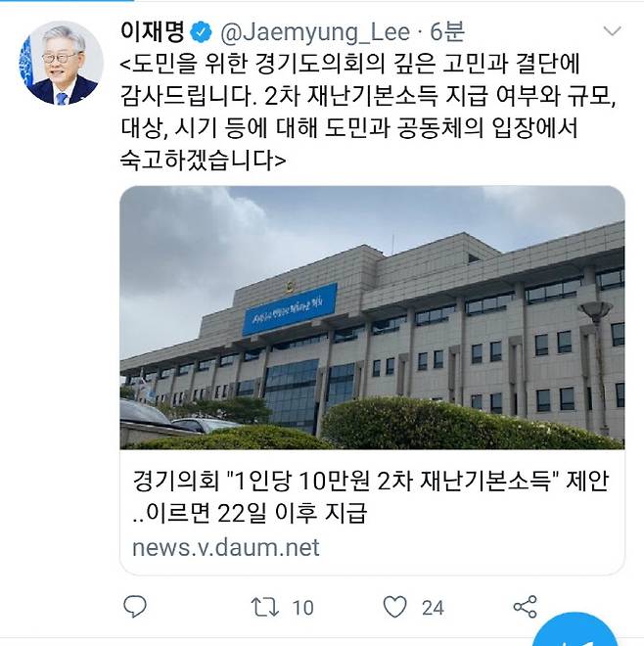Screen dimensions: 644x646
Task: Retweet using the arrows icon
Action: pos(265,607)
